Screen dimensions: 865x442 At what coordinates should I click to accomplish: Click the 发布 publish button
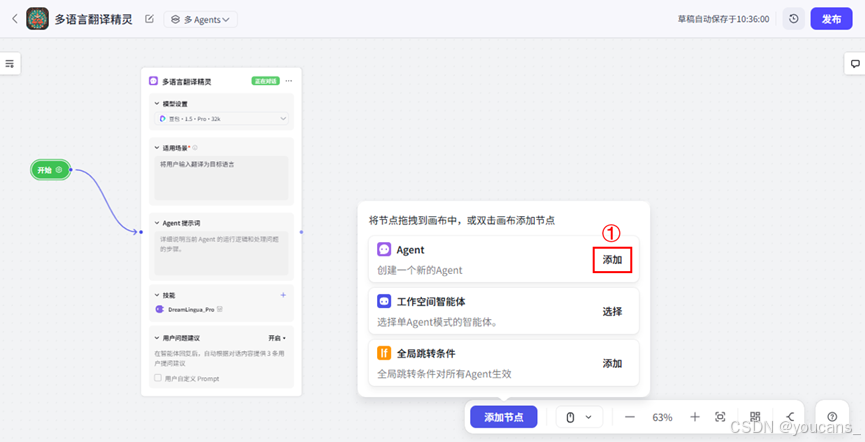pyautogui.click(x=831, y=19)
